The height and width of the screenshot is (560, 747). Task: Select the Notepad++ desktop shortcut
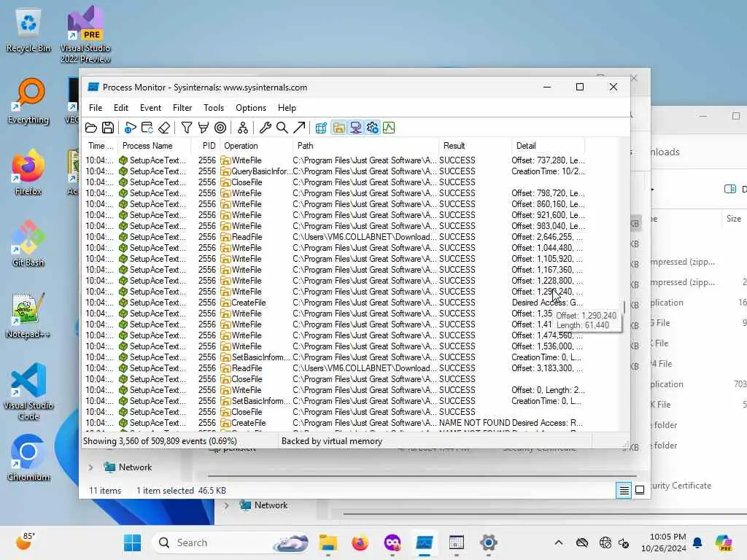[x=28, y=316]
